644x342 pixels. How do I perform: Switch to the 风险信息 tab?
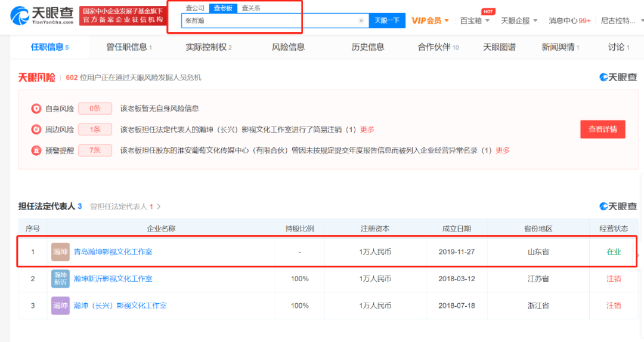tap(289, 47)
